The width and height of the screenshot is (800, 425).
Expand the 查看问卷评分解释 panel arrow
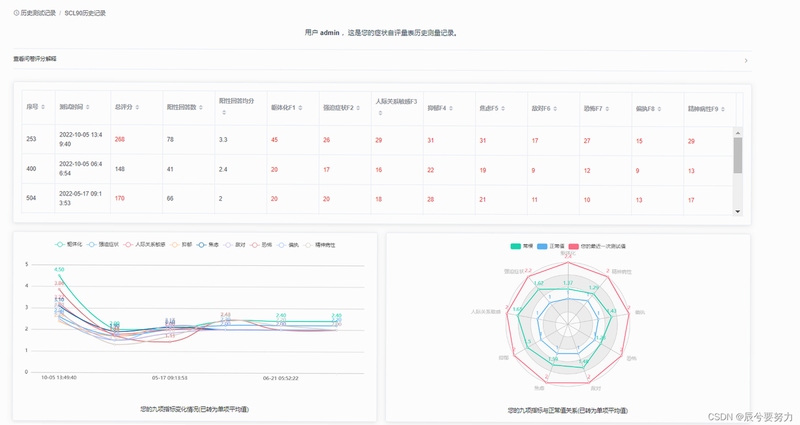746,60
